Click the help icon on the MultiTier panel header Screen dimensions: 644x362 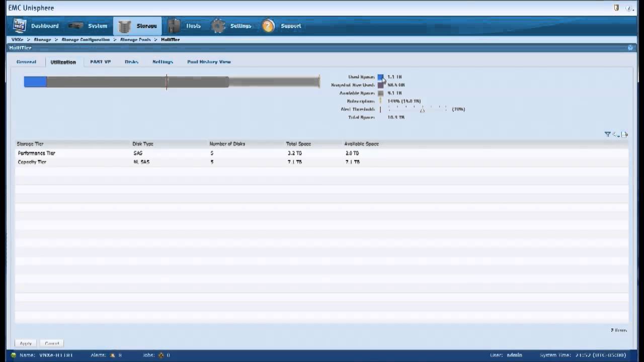(630, 48)
